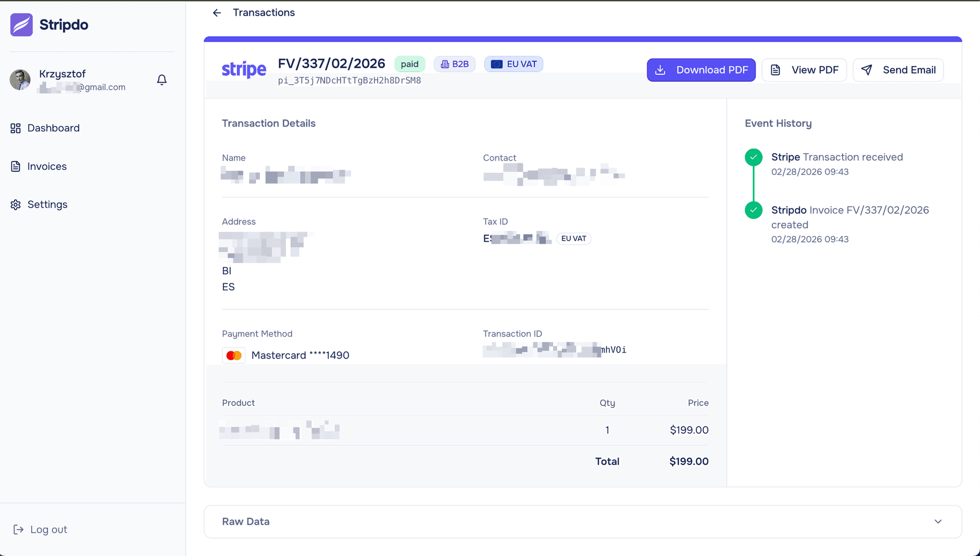Click the Event History heading
The width and height of the screenshot is (980, 556).
(778, 123)
